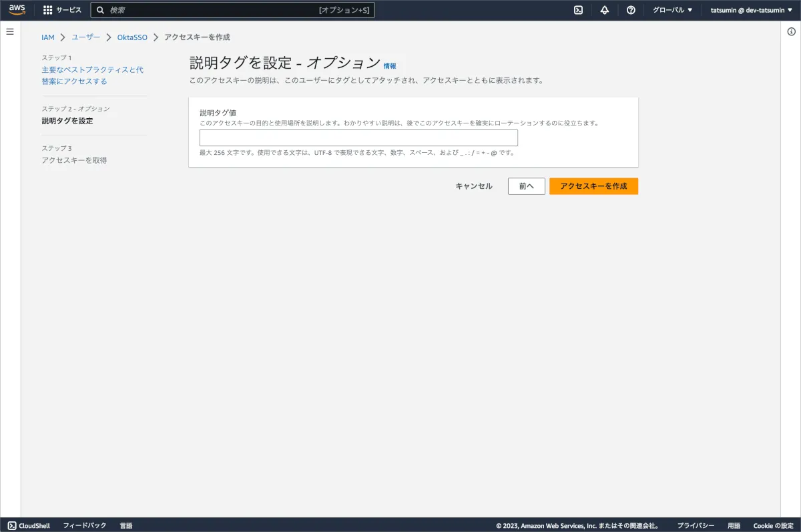Go to IAM breadcrumb link
This screenshot has height=532, width=801.
coord(48,37)
